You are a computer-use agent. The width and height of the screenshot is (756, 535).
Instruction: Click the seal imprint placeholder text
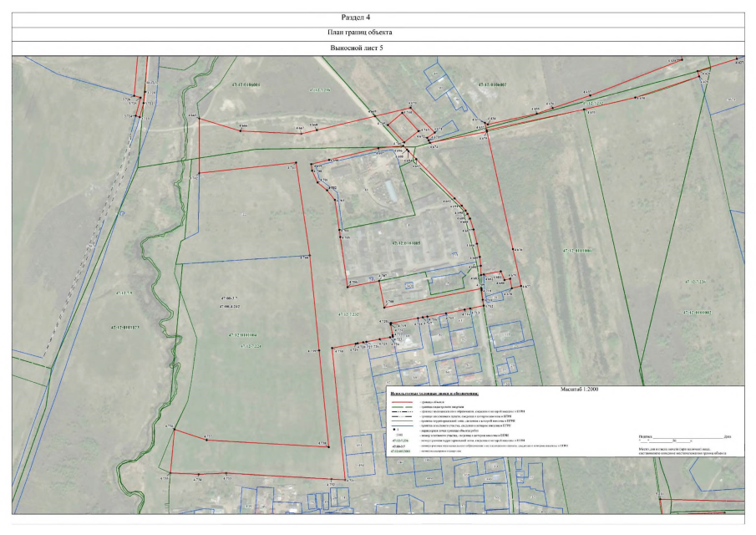click(x=682, y=451)
